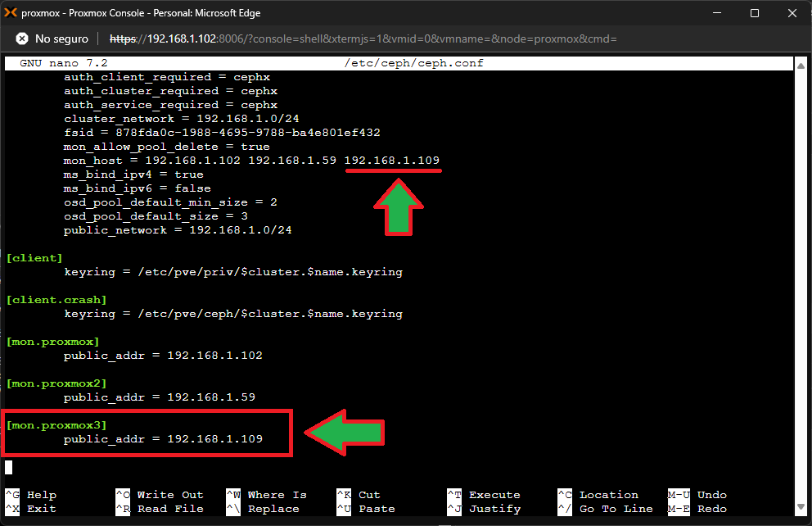
Task: Click the /etc/pve/ceph keyring line
Action: tap(233, 314)
